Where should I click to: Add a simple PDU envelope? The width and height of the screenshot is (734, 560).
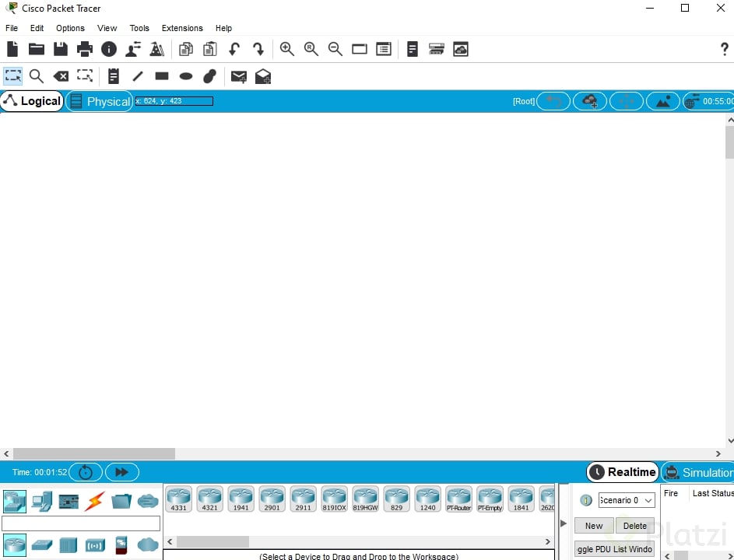(x=239, y=76)
